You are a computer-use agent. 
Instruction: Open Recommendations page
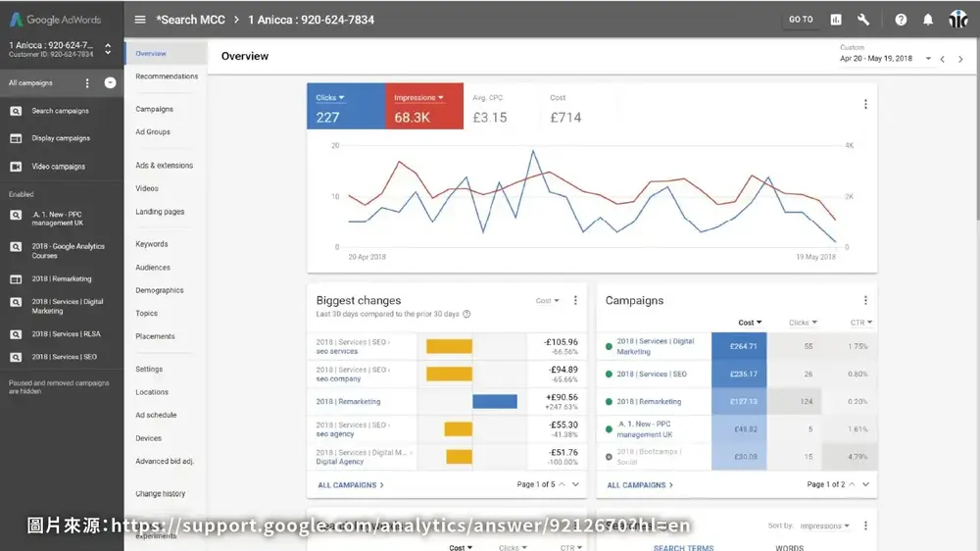point(167,76)
